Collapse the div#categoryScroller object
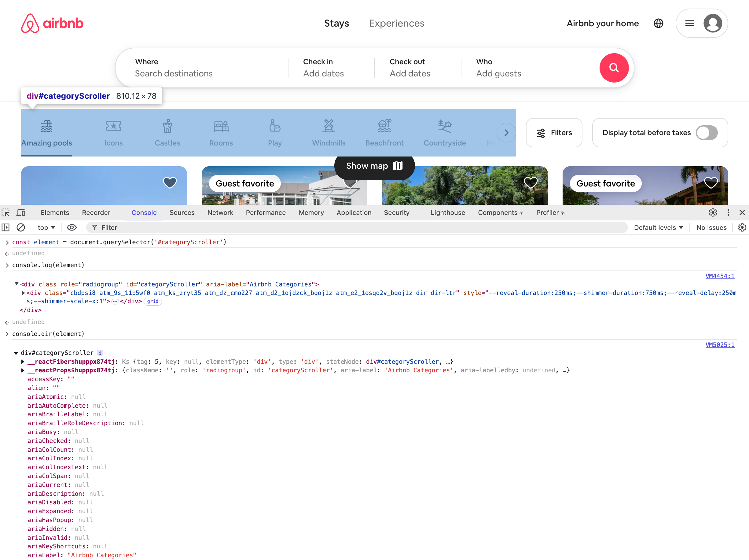 coord(16,353)
